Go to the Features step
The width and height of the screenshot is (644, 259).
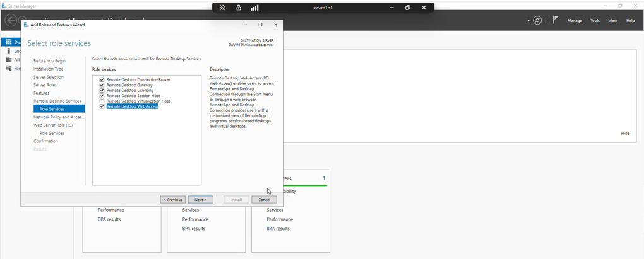(42, 93)
